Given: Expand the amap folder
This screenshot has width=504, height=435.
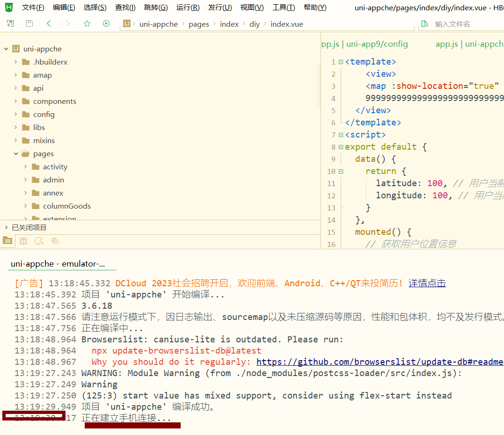Looking at the screenshot, I should point(15,75).
